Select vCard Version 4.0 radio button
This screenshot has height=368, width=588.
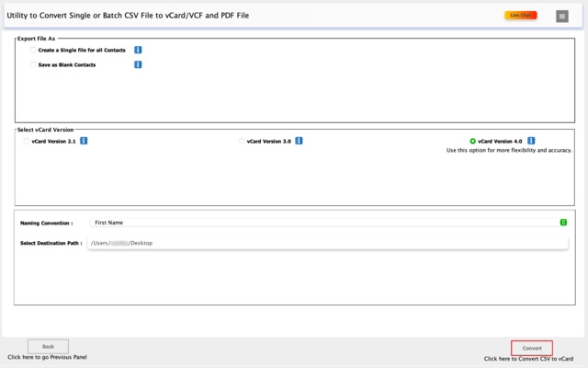coord(472,141)
